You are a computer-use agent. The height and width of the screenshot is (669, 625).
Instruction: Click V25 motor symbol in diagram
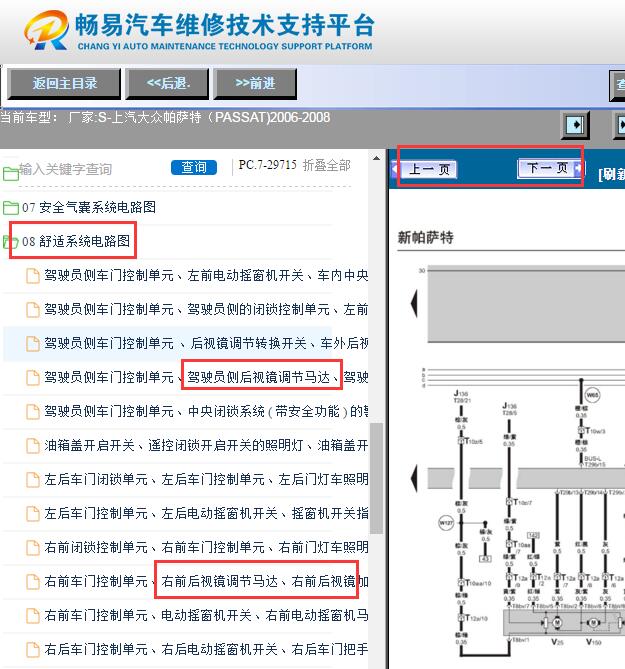[557, 623]
